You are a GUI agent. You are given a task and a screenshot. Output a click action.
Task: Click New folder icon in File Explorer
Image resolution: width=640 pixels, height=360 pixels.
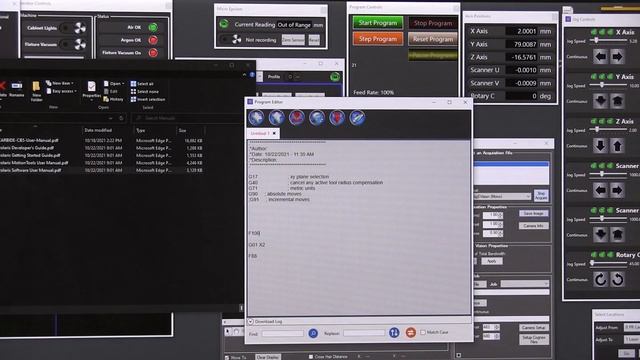click(36, 91)
